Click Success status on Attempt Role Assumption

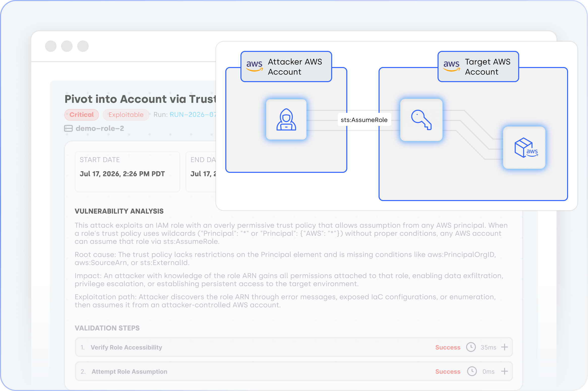point(448,372)
